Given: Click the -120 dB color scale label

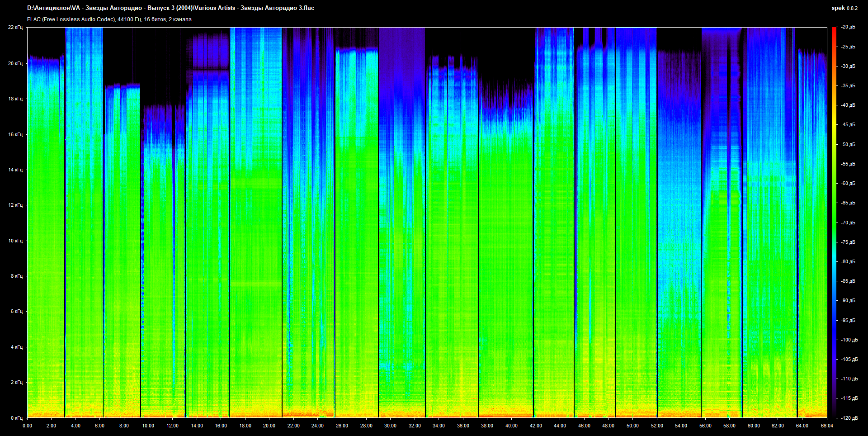Looking at the screenshot, I should click(x=849, y=418).
